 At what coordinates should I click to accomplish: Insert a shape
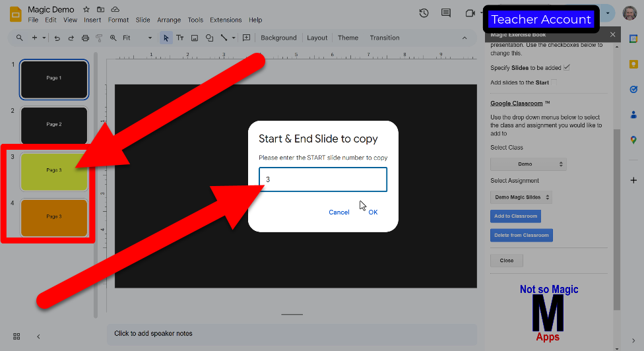(209, 38)
